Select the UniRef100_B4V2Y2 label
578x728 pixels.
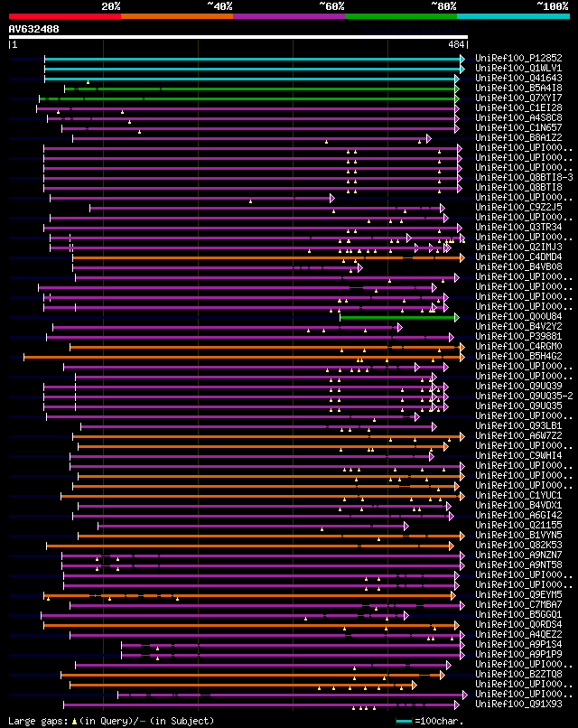point(518,326)
